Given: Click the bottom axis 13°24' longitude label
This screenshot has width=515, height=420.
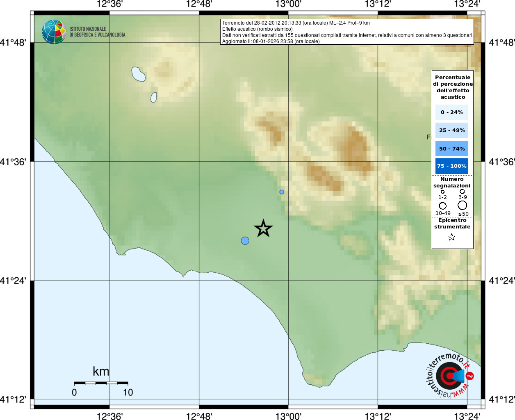Looking at the screenshot, I should (x=467, y=416).
